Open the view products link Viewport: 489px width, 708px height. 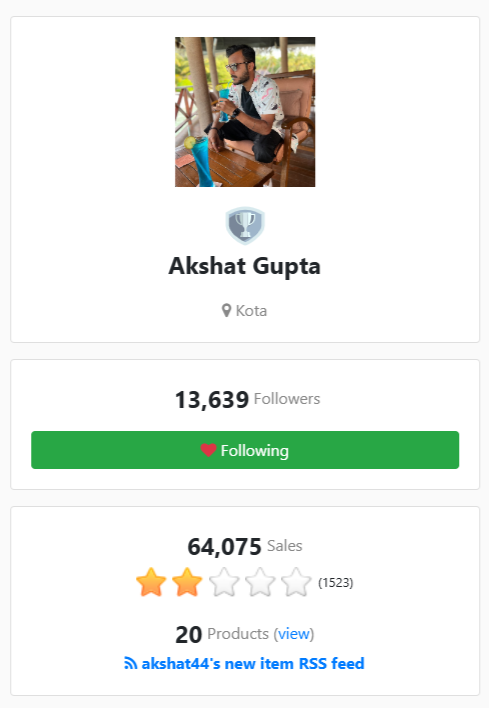(x=294, y=633)
